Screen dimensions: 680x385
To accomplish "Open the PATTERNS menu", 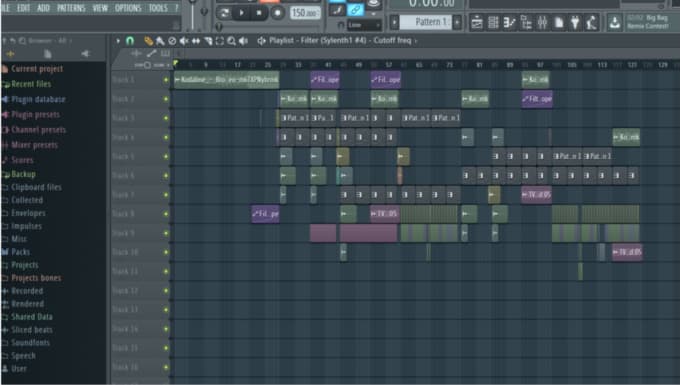I will pos(71,8).
